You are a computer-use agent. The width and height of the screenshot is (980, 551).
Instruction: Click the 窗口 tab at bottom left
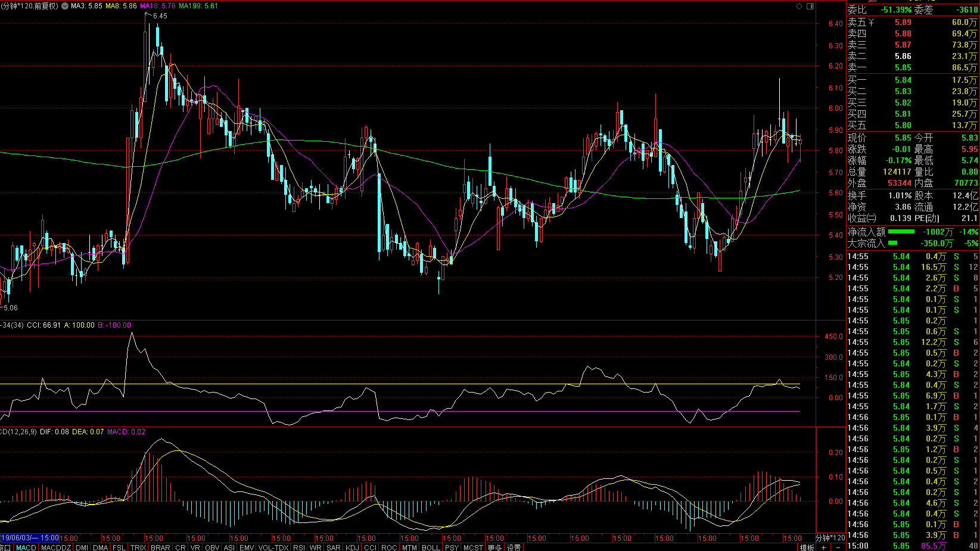tap(5, 547)
